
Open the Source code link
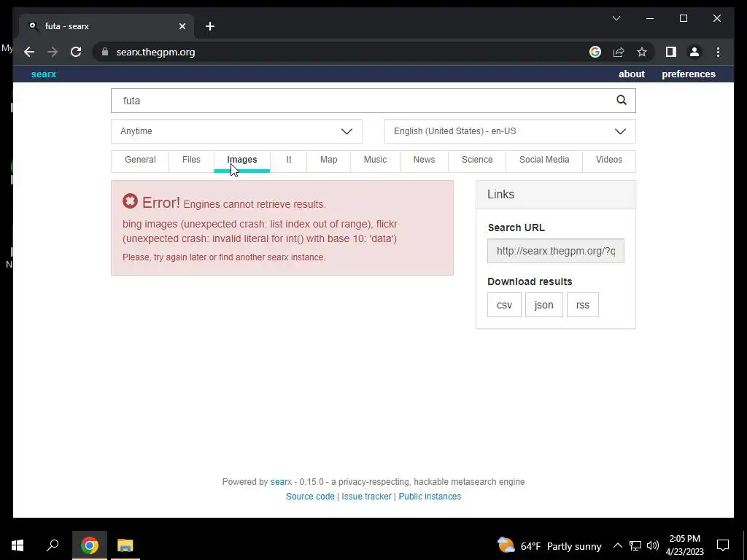[310, 496]
